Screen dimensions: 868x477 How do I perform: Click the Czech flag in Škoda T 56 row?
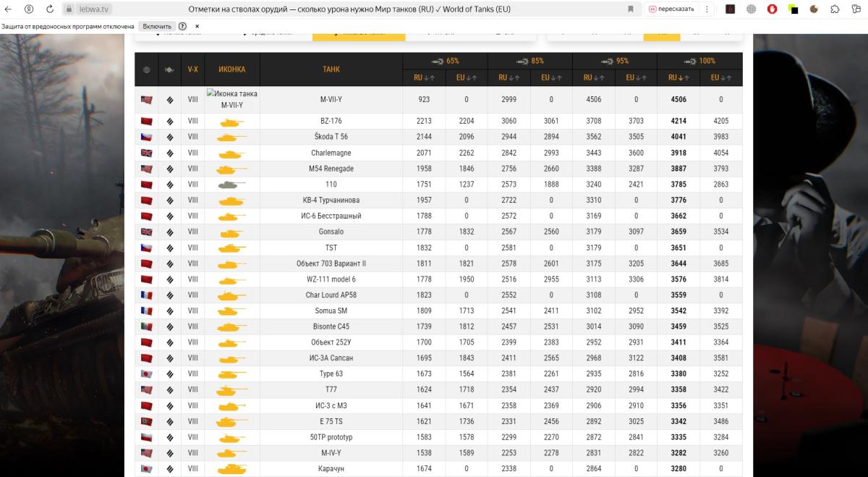tap(147, 137)
